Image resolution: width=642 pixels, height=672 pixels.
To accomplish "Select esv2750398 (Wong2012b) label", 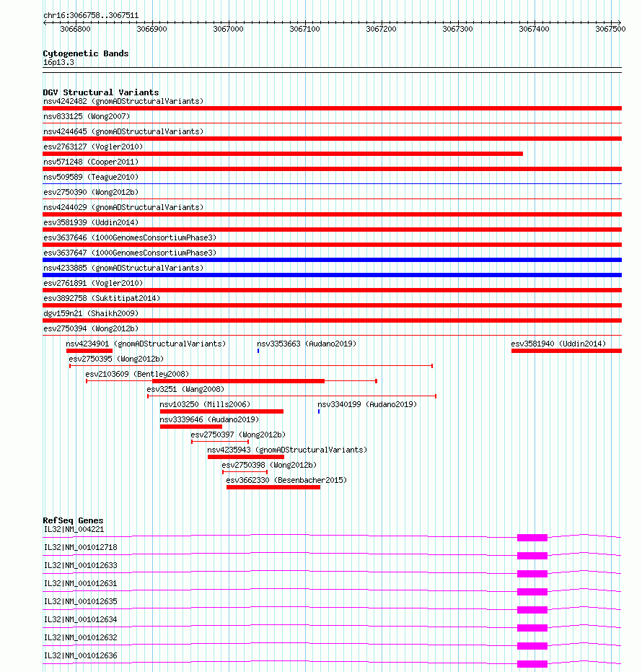I will coord(269,465).
